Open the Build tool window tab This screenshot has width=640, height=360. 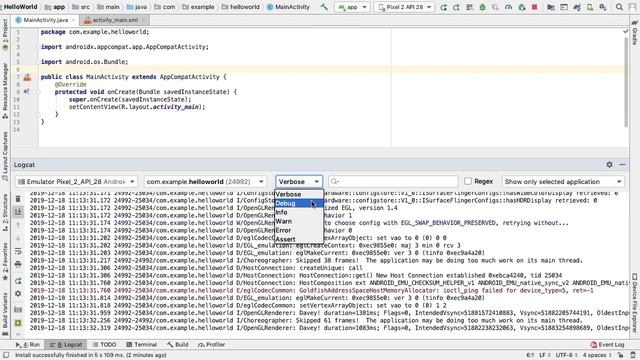[178, 345]
